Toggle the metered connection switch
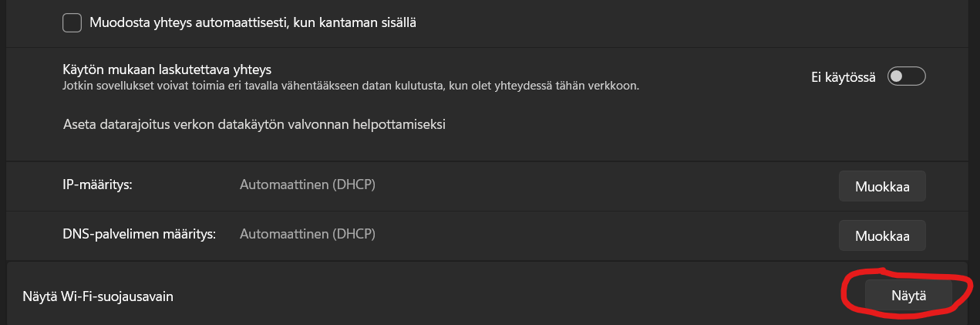Screen dimensions: 980x325 tap(906, 76)
